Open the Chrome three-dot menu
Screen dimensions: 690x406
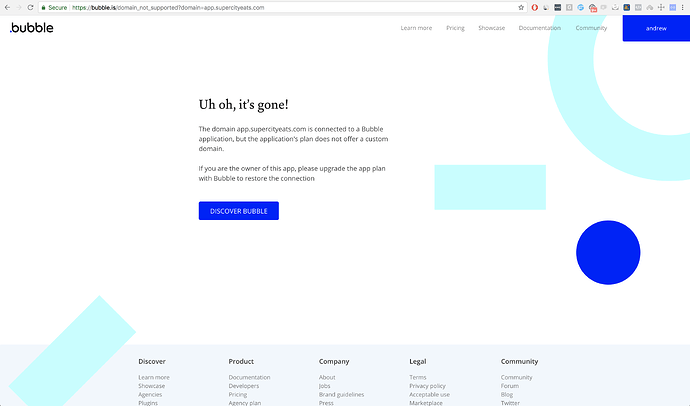pos(683,7)
